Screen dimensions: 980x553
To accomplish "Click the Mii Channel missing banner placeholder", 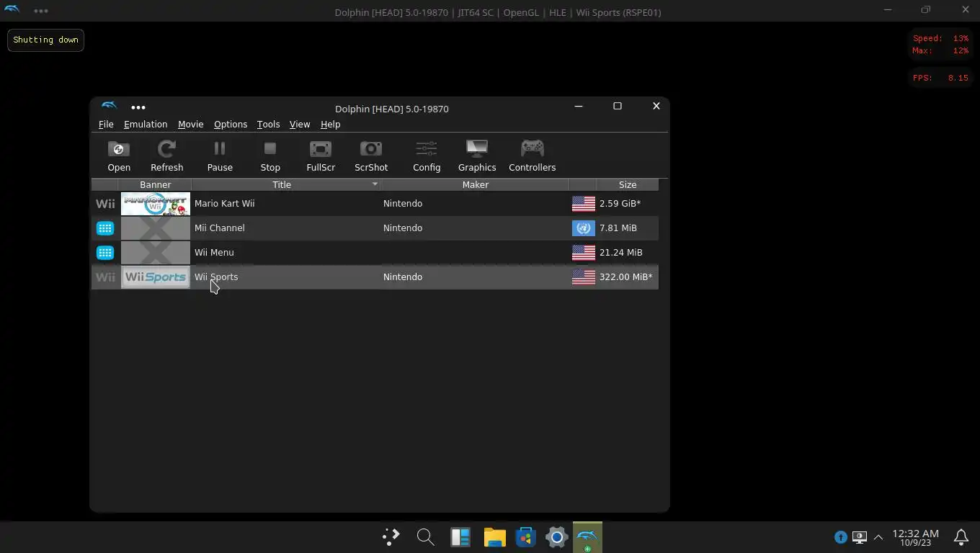I will pos(156,228).
